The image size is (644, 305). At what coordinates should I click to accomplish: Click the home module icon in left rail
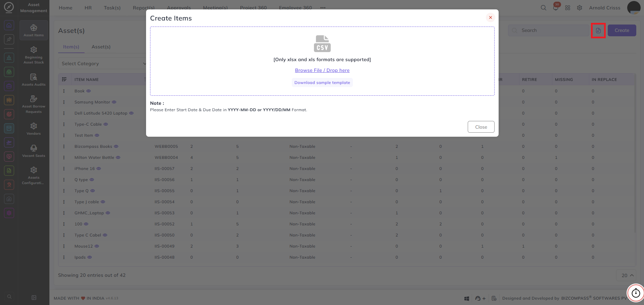pos(9,25)
